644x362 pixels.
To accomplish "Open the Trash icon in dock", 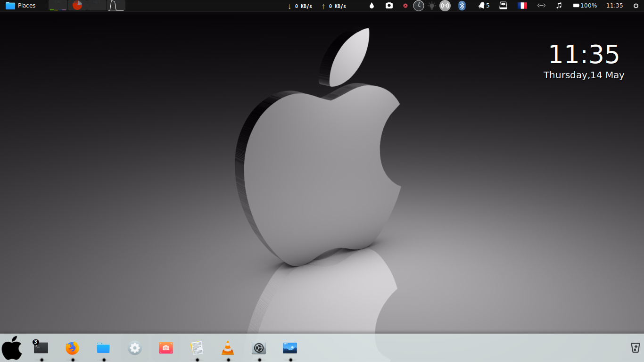I will 635,348.
